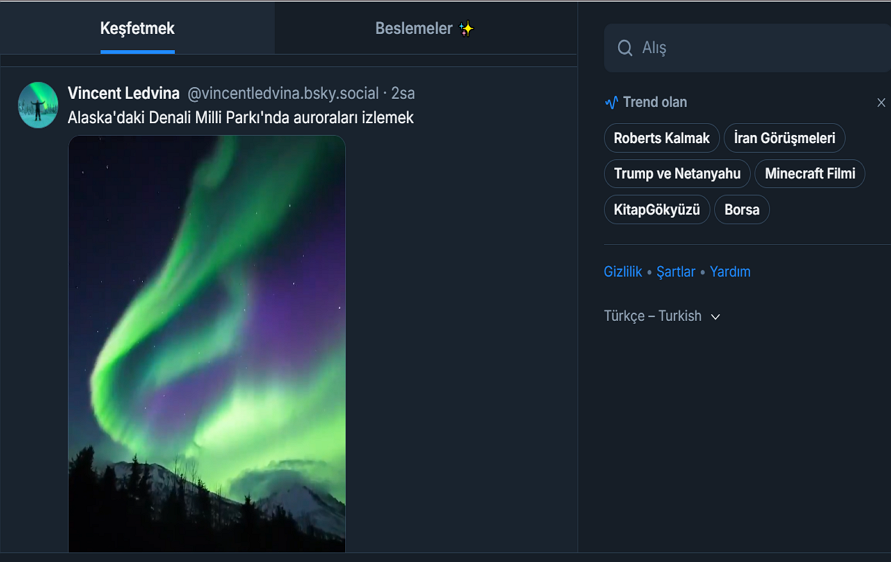Image resolution: width=891 pixels, height=562 pixels.
Task: Dismiss the Trend olan panel
Action: (x=880, y=103)
